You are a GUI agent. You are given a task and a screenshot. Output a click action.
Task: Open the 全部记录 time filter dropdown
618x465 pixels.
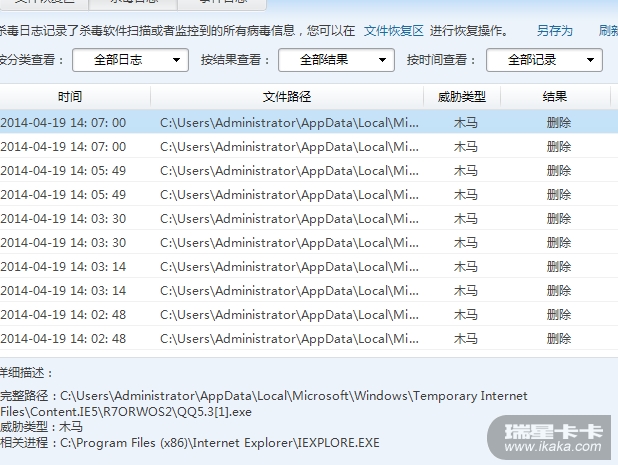click(544, 60)
